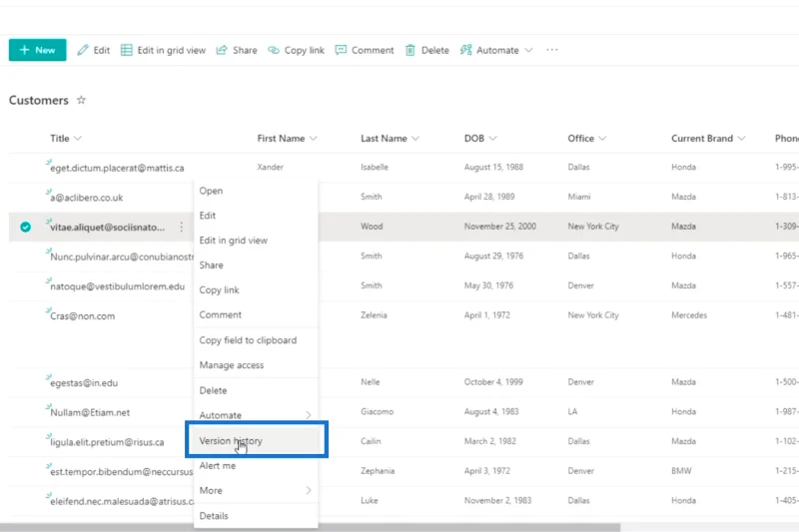
Task: Open the Current Brand column dropdown
Action: pyautogui.click(x=741, y=139)
